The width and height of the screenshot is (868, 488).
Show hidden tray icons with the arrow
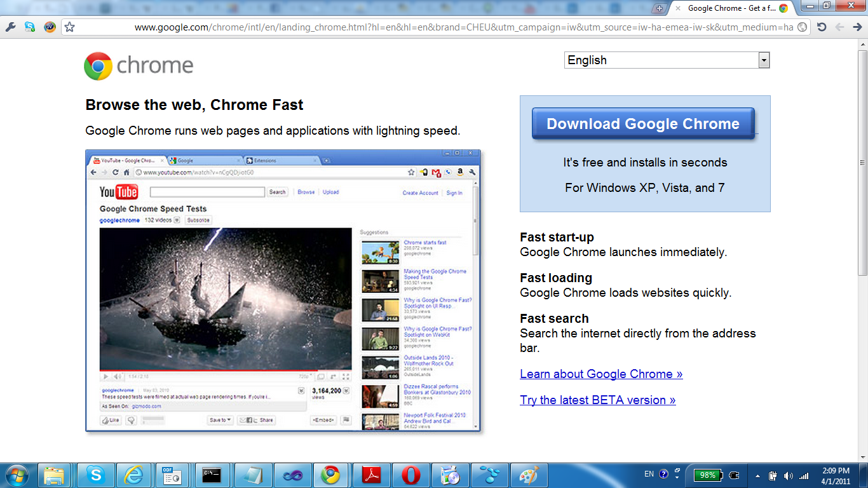click(x=757, y=475)
